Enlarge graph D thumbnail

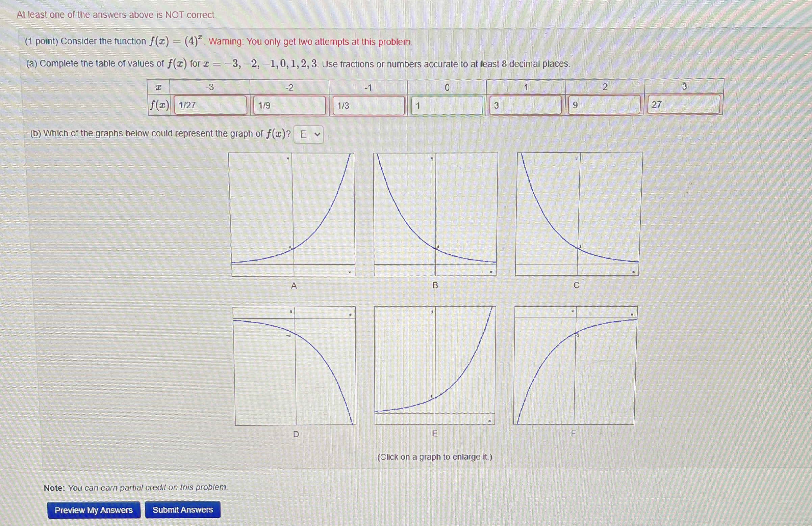coord(295,366)
